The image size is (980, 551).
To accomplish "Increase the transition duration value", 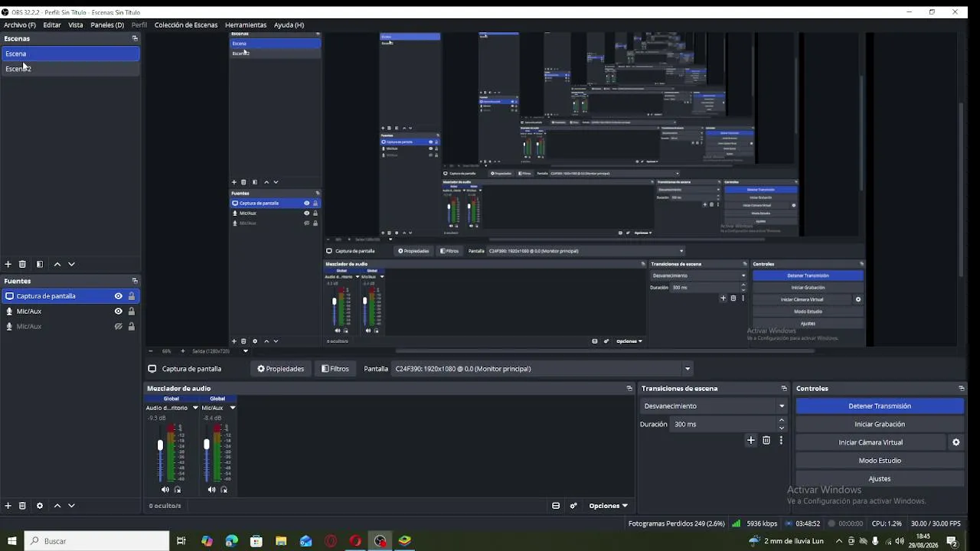I will tap(782, 420).
